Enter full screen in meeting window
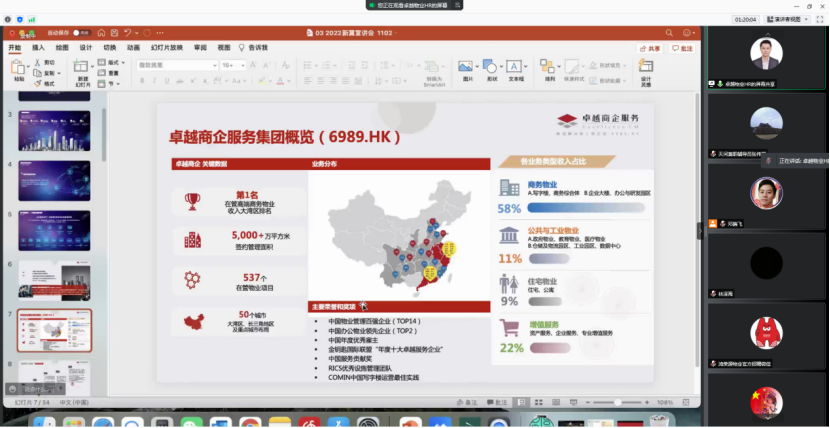 [819, 20]
